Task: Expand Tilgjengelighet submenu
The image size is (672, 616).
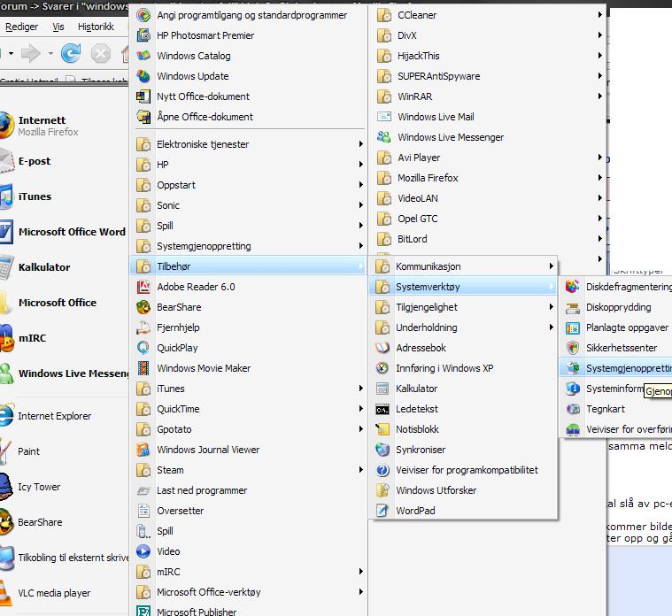Action: 465,307
